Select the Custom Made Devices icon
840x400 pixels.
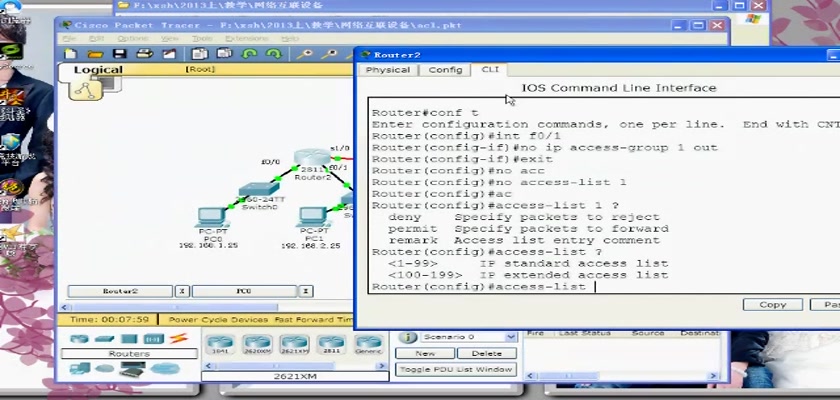click(132, 369)
